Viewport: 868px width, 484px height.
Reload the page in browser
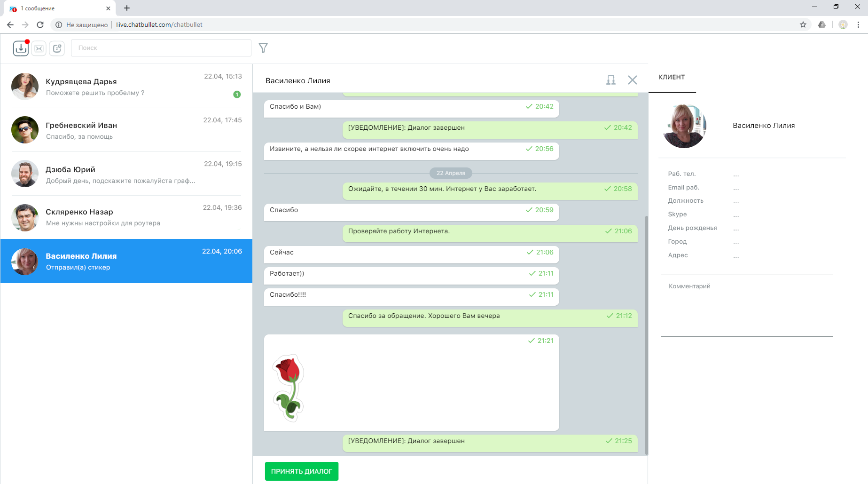[x=40, y=24]
